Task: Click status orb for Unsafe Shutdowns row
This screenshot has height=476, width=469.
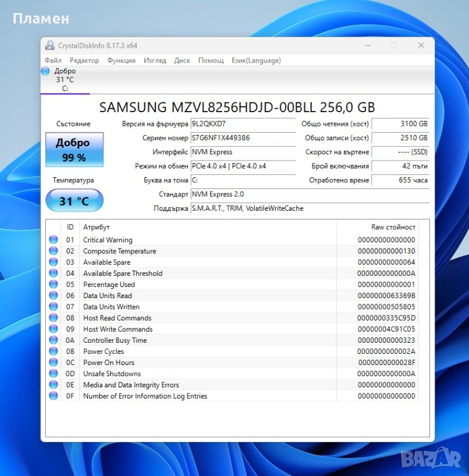Action: coord(53,374)
